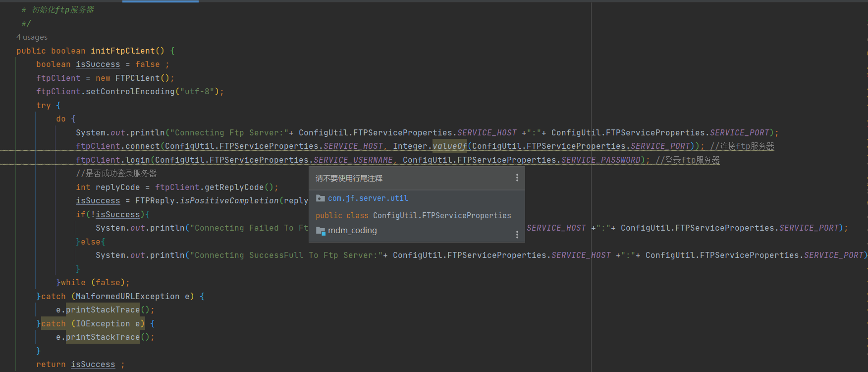The height and width of the screenshot is (372, 868).
Task: Click the highlighted 'catch' keyword for IOException
Action: [54, 324]
